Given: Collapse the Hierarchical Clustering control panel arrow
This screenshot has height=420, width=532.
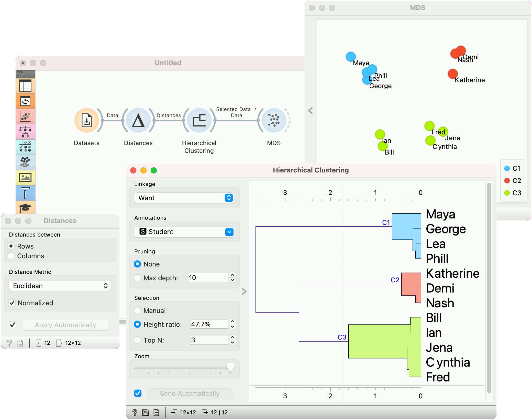Looking at the screenshot, I should (x=244, y=291).
